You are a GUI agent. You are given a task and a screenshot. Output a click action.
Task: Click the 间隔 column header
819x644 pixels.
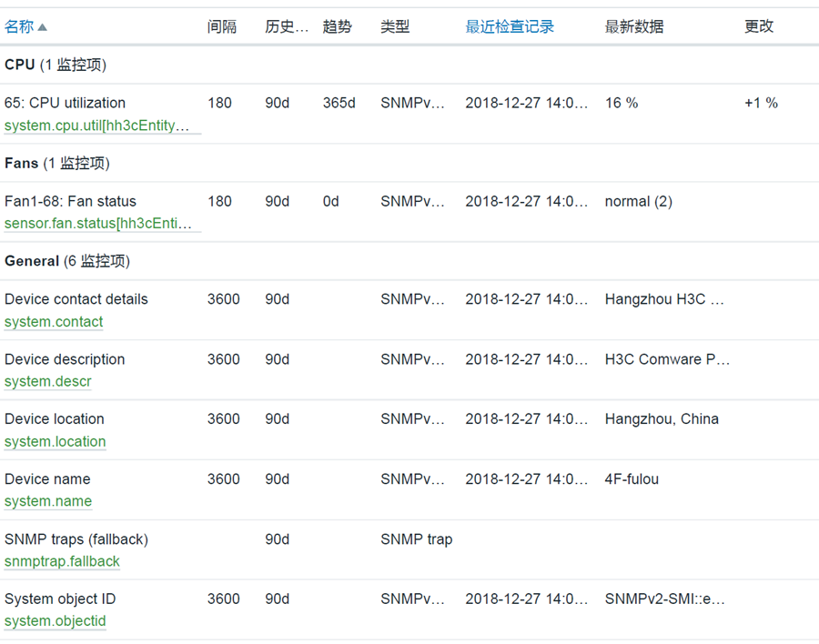[x=222, y=26]
